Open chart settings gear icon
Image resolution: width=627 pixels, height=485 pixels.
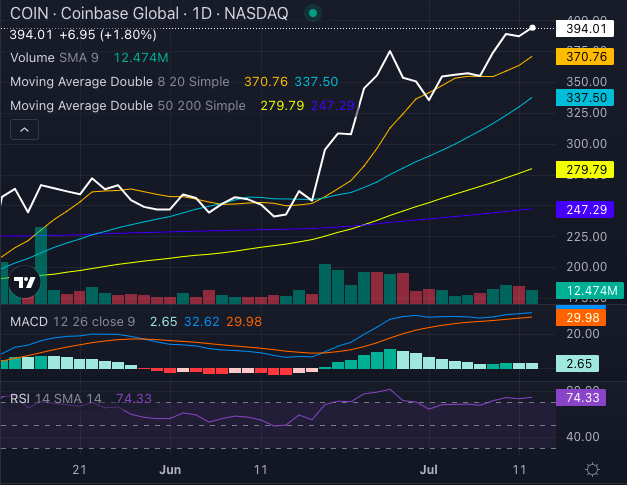(x=592, y=469)
